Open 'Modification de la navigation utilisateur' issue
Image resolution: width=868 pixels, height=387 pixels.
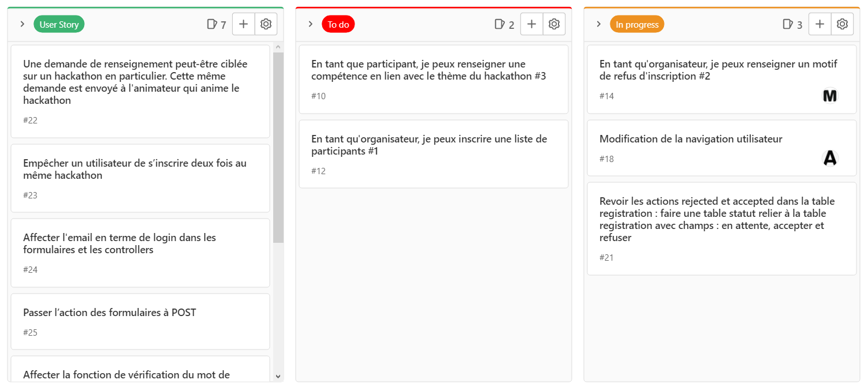[x=690, y=139]
